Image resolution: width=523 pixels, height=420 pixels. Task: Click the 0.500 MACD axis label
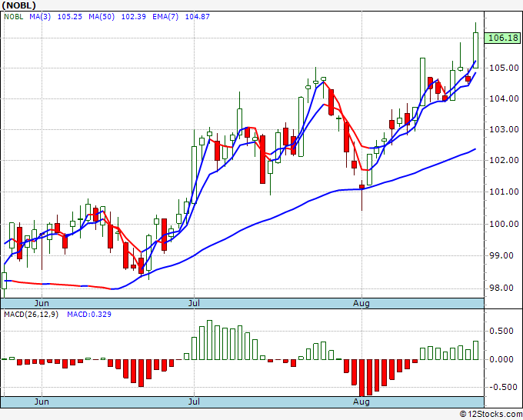pos(501,332)
